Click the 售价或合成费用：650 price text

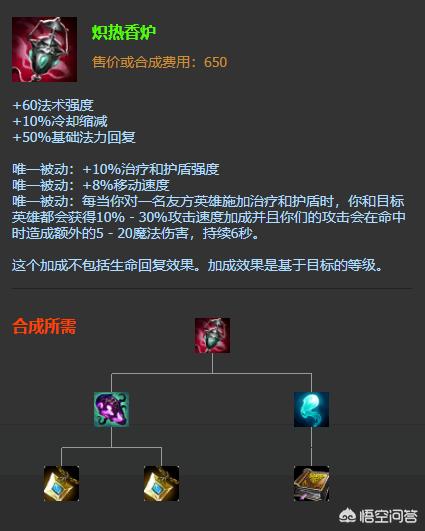point(160,62)
